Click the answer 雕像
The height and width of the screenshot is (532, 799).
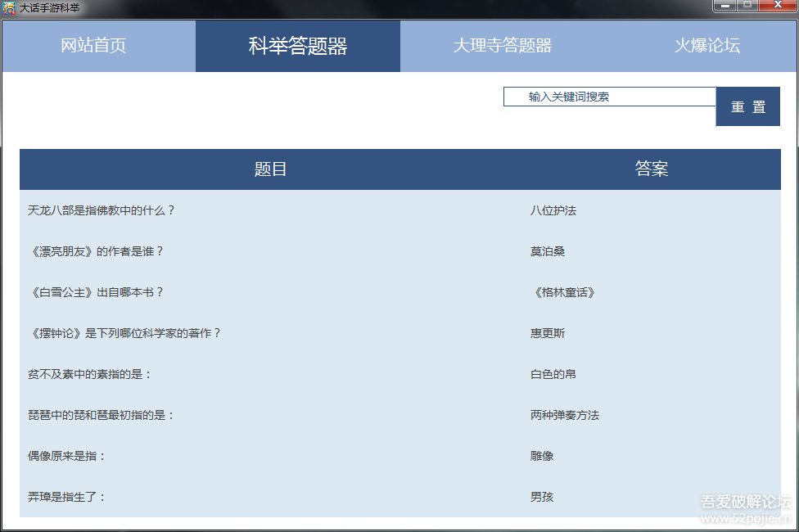[542, 456]
